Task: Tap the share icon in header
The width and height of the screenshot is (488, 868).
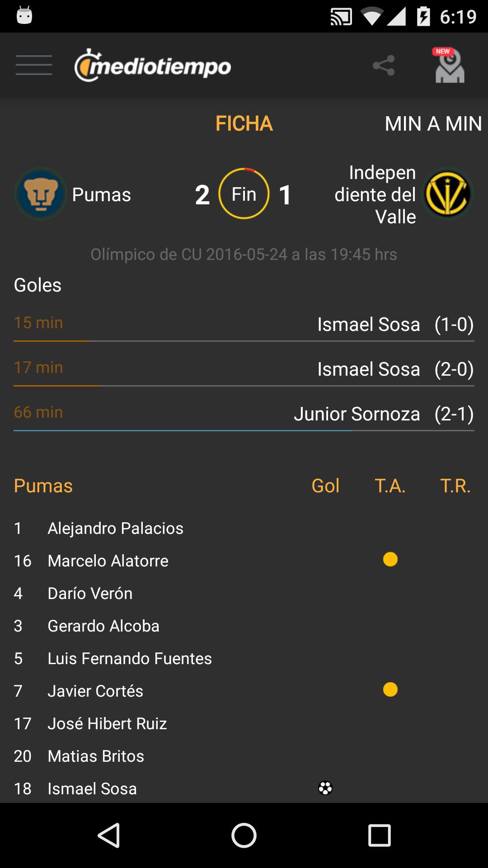Action: point(384,66)
